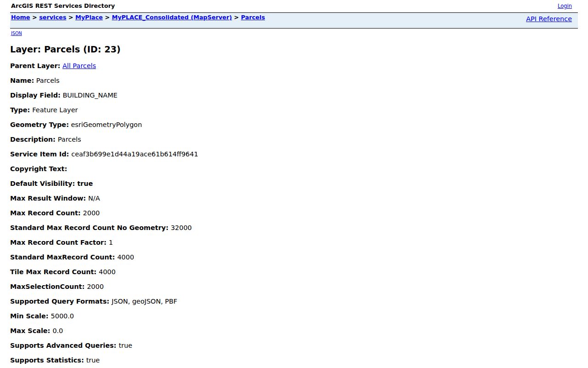Open MyPLACE_Consolidated (MapServer) breadcrumb
The image size is (588, 368).
pos(172,17)
